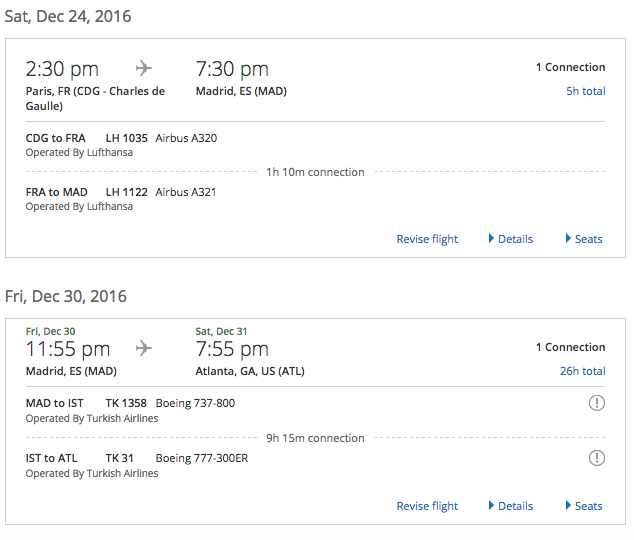This screenshot has height=540, width=634.
Task: Click airplane icon on Paris to Madrid flight
Action: pos(144,68)
